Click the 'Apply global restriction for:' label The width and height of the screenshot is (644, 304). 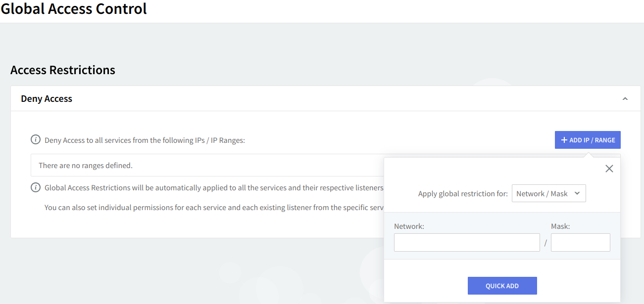click(463, 194)
